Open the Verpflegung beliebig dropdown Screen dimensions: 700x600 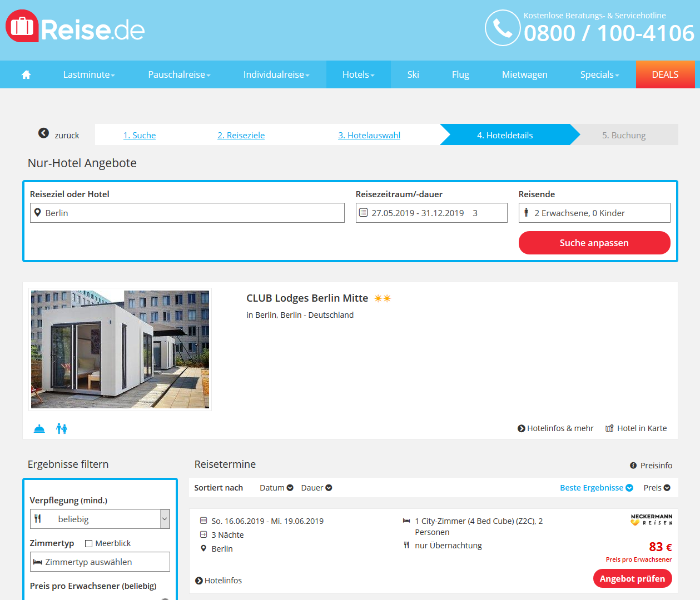tap(100, 519)
